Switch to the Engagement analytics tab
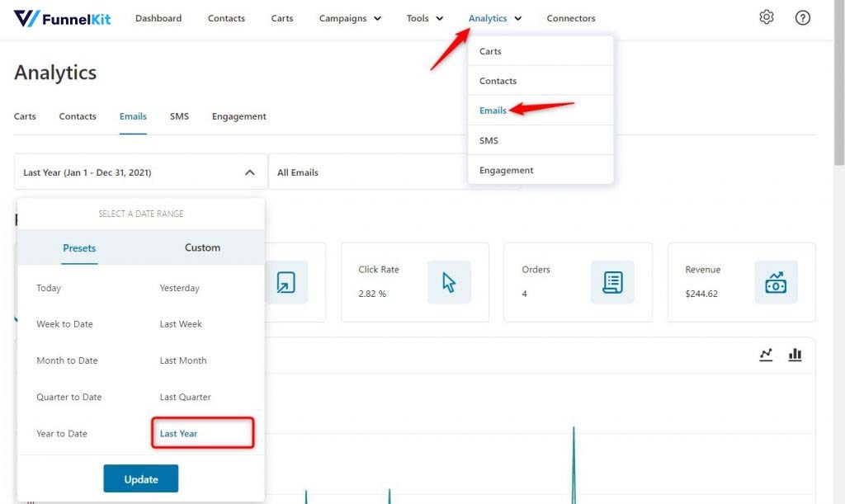This screenshot has width=845, height=504. 238,116
